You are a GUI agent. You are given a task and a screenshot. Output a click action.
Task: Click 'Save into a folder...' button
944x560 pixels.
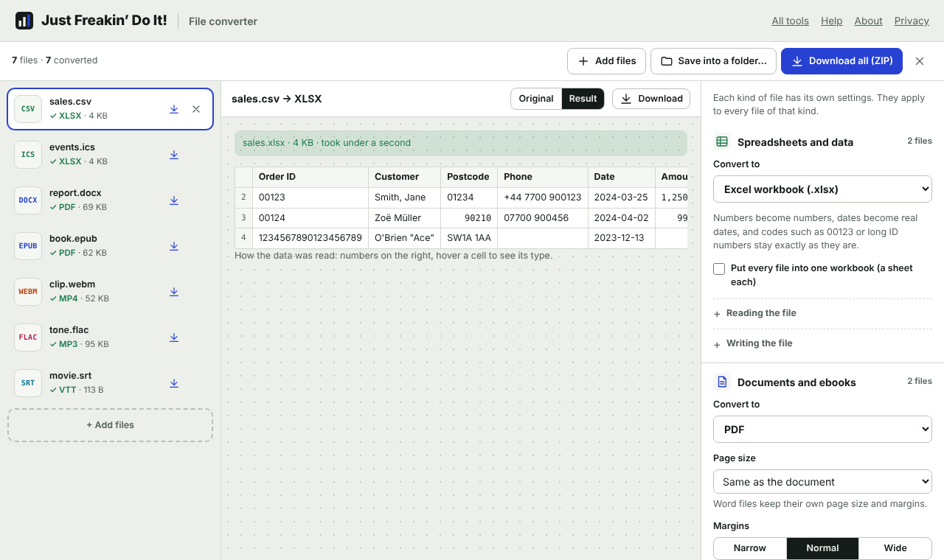click(713, 61)
